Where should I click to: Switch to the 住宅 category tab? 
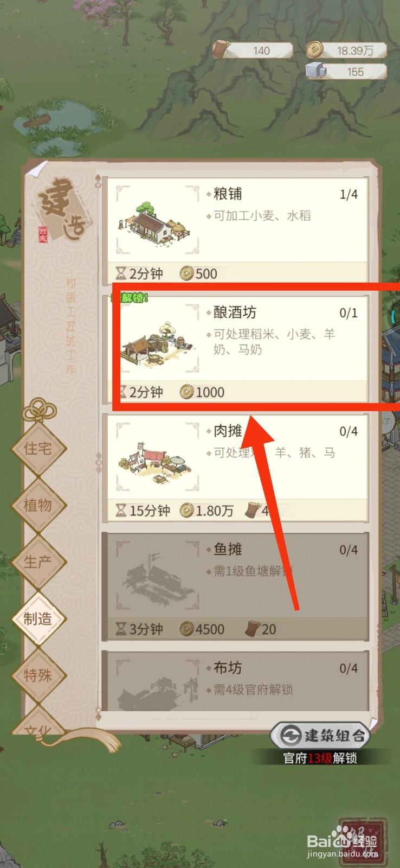pos(38,449)
